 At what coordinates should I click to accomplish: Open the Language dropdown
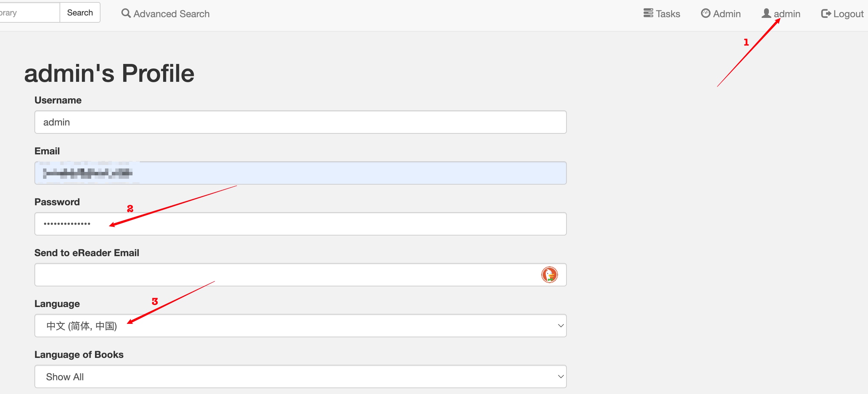click(x=300, y=326)
